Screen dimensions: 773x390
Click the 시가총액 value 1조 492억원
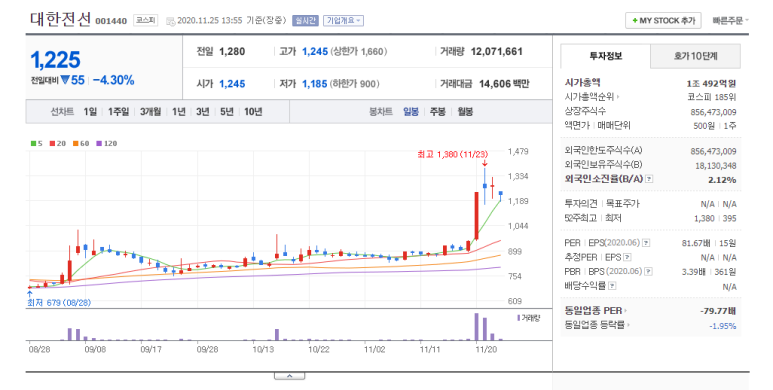coord(711,83)
